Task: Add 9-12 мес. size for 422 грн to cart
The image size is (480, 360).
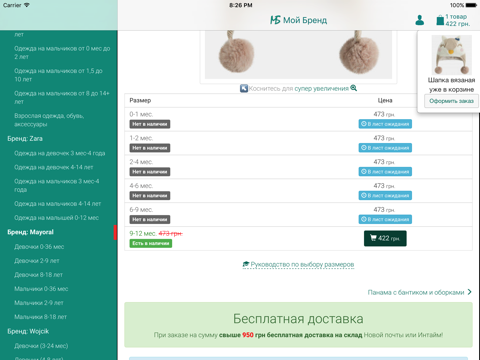Action: (x=385, y=238)
